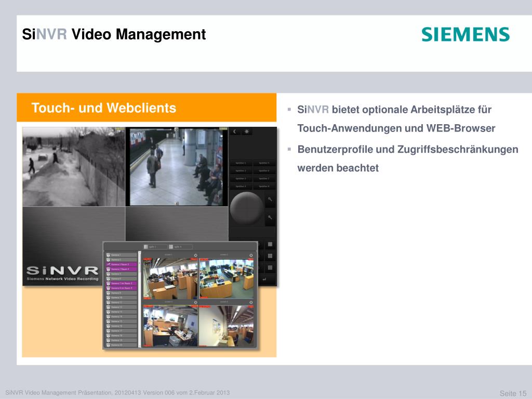
Task: Click the PTZ trackball control
Action: tap(247, 208)
